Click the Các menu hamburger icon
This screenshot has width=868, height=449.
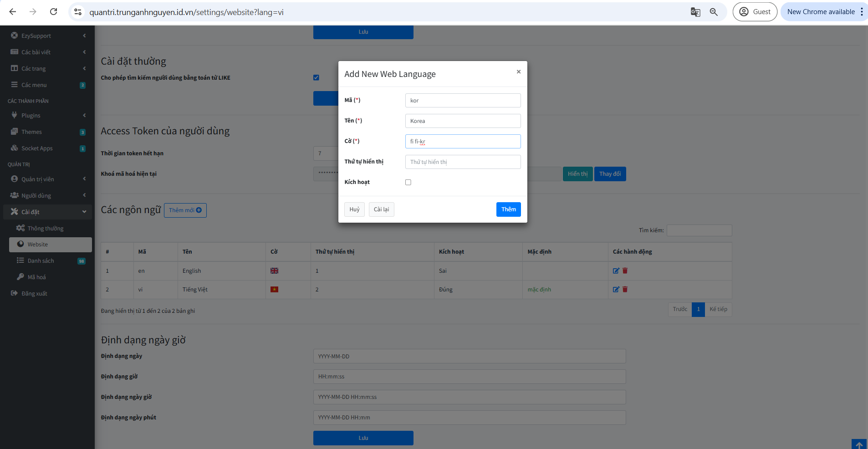click(x=14, y=85)
